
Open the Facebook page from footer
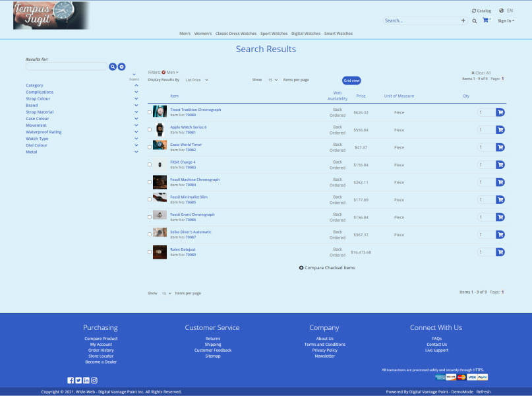pos(71,380)
